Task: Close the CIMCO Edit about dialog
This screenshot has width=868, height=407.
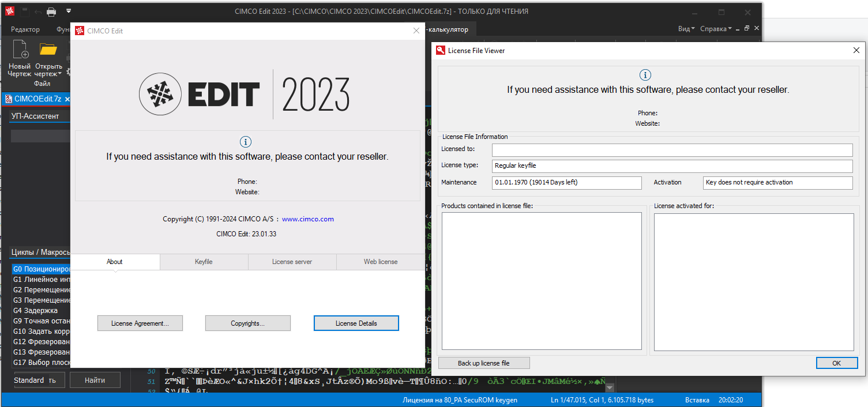Action: tap(416, 31)
